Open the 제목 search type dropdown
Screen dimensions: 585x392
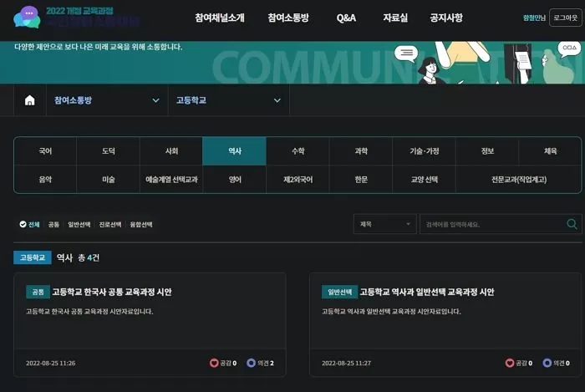pyautogui.click(x=384, y=224)
